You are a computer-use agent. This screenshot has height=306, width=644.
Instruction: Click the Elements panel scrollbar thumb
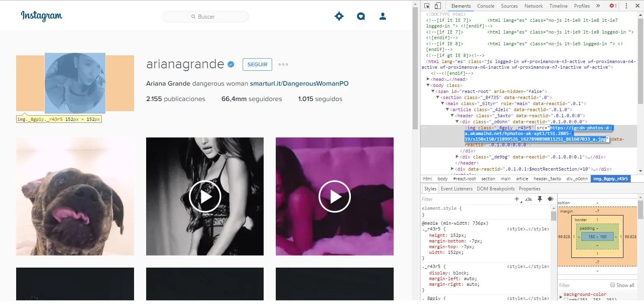tap(641, 61)
